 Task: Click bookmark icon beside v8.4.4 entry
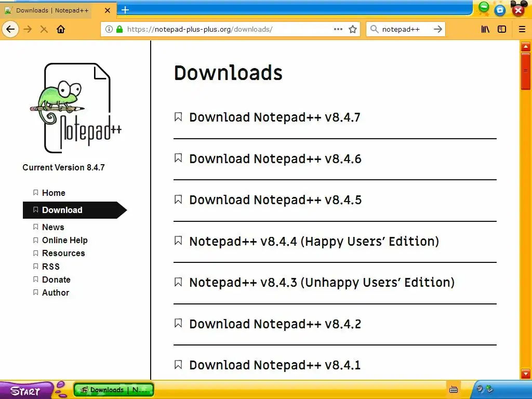click(178, 241)
